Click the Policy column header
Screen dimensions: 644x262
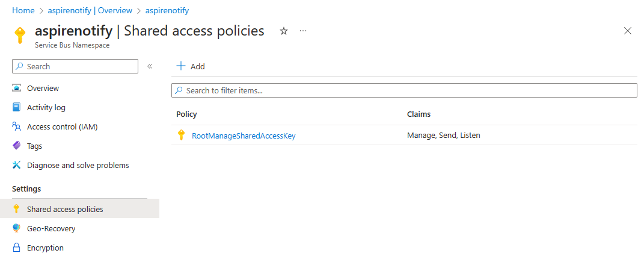click(x=186, y=114)
